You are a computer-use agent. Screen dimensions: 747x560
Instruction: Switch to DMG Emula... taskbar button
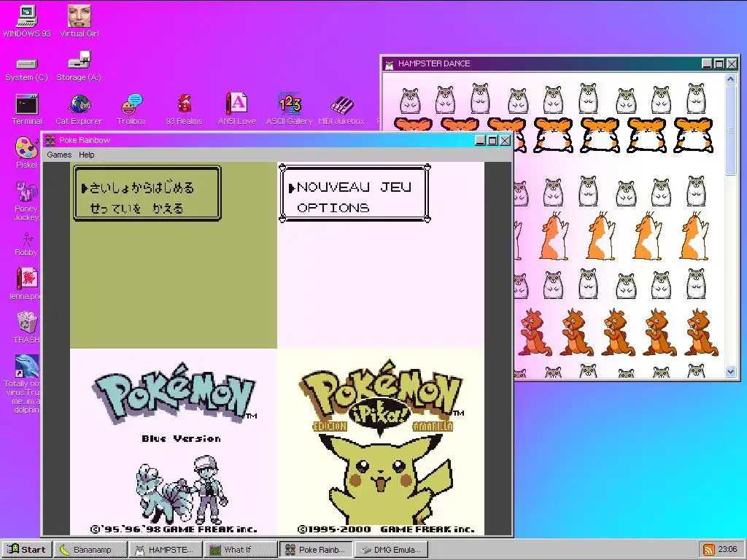pyautogui.click(x=392, y=549)
